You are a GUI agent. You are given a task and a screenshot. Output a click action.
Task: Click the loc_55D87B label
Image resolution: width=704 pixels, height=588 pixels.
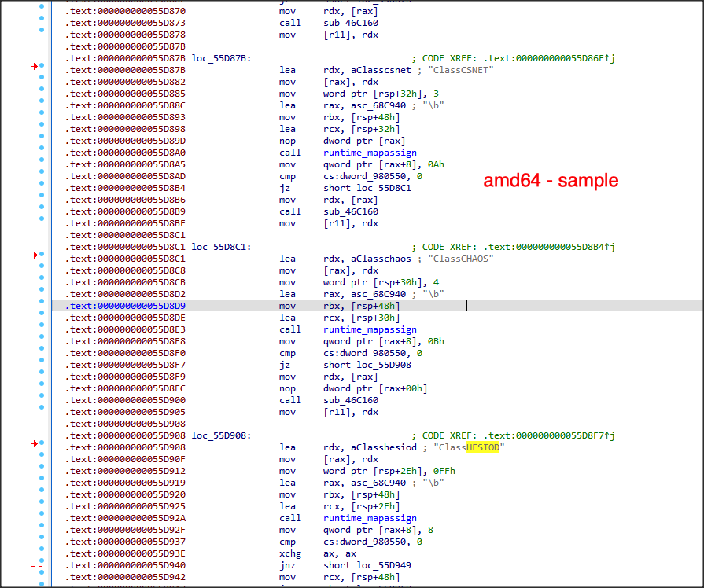click(221, 58)
